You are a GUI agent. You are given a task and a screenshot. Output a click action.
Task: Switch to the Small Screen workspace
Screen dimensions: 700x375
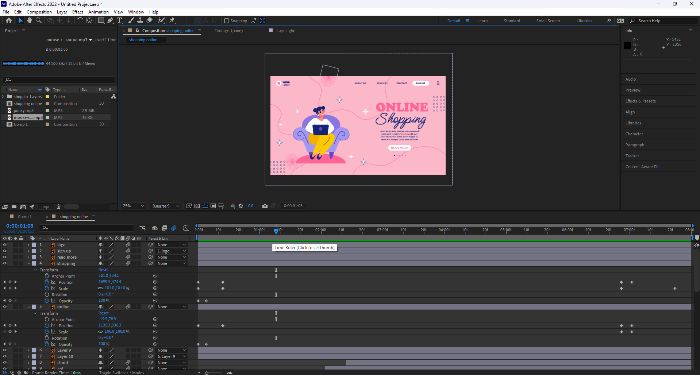[548, 21]
